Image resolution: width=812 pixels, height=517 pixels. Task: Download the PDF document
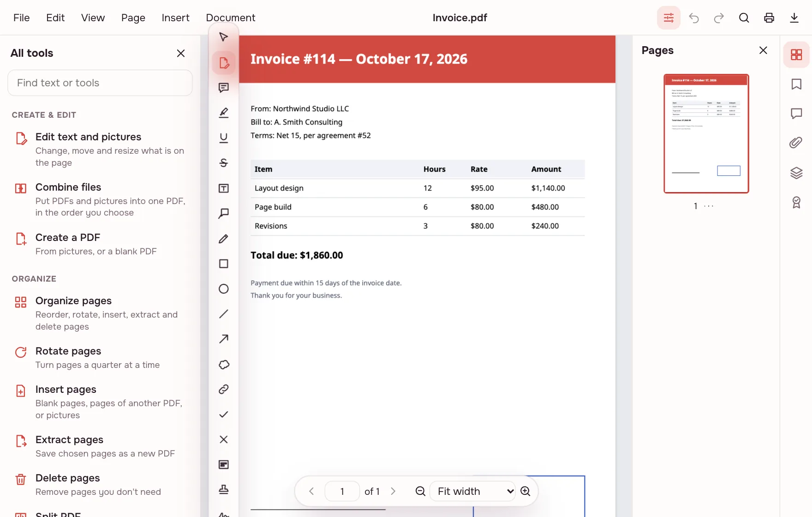[794, 18]
